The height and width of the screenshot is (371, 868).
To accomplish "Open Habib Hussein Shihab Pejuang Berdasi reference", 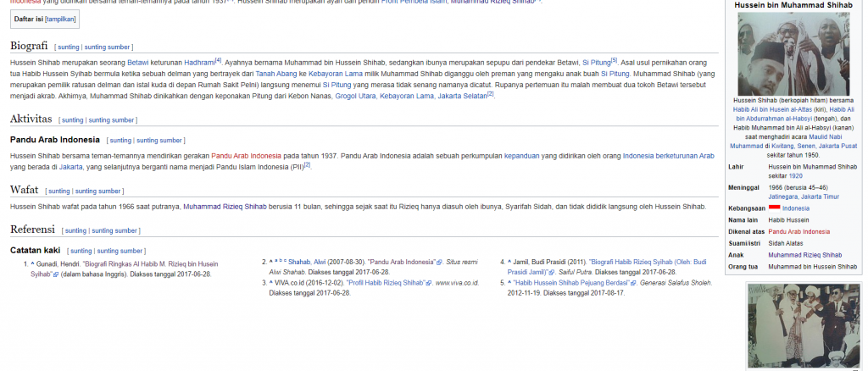I will point(570,283).
